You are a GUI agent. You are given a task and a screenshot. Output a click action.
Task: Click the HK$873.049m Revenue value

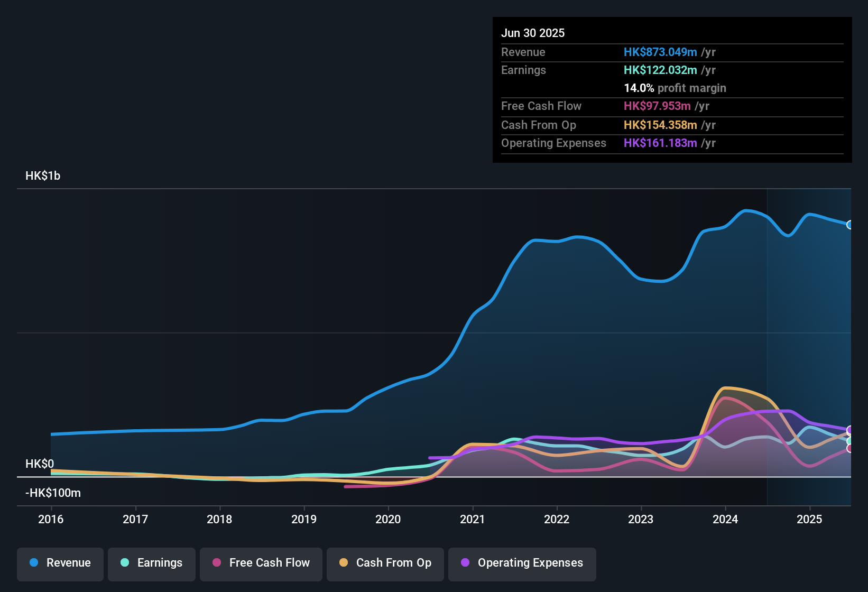click(659, 52)
